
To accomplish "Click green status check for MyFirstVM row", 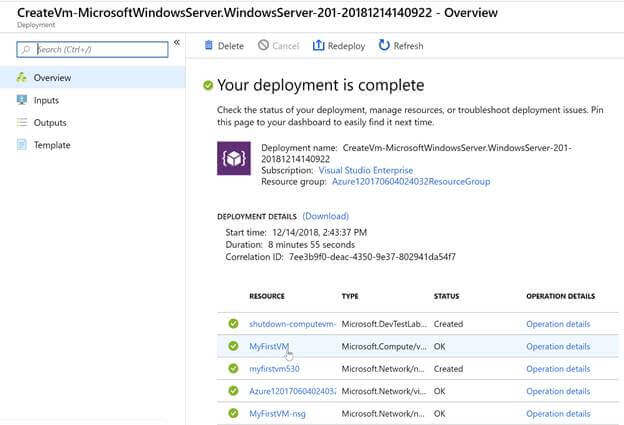I will [233, 346].
